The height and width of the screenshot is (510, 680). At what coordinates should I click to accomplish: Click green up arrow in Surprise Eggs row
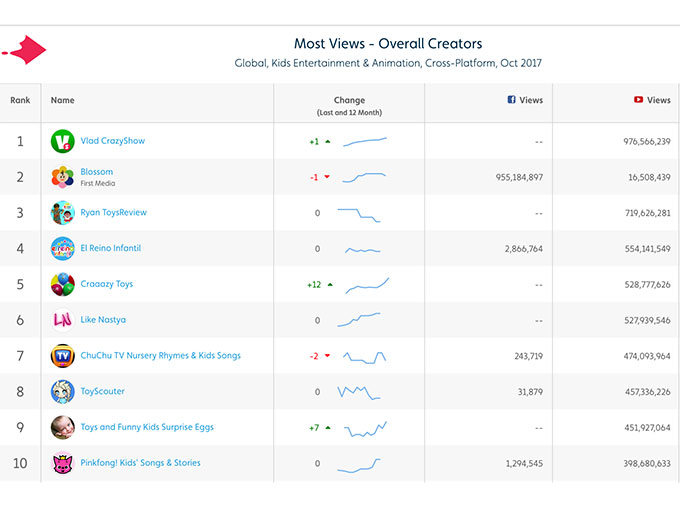(x=328, y=428)
